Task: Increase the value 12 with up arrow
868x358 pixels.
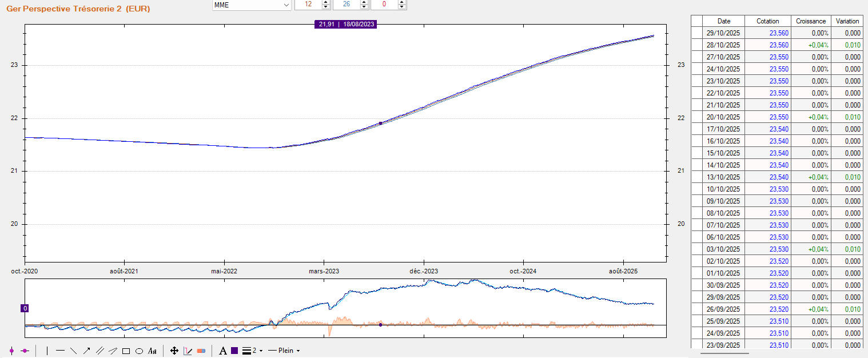Action: tap(325, 3)
